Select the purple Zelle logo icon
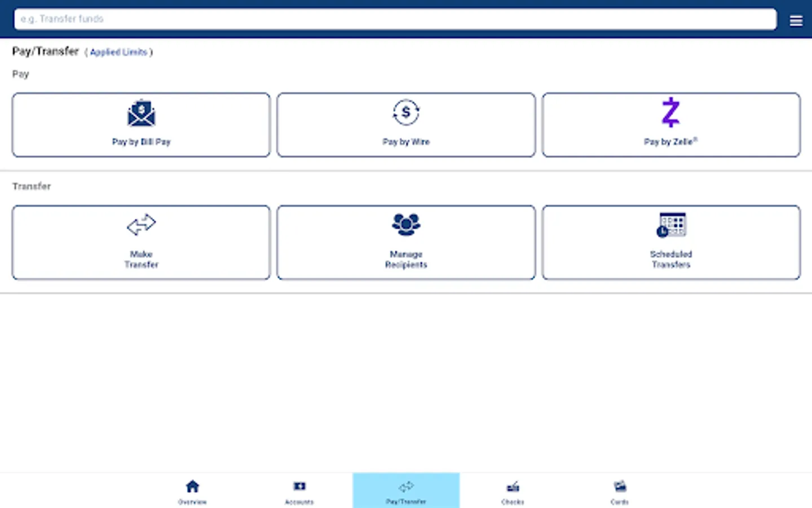This screenshot has height=508, width=812. (671, 112)
